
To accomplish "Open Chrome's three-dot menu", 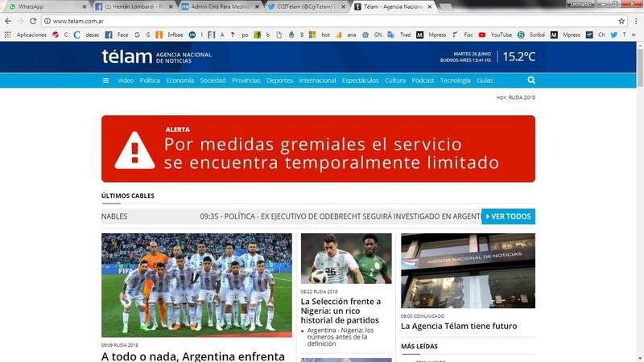I will coord(635,21).
